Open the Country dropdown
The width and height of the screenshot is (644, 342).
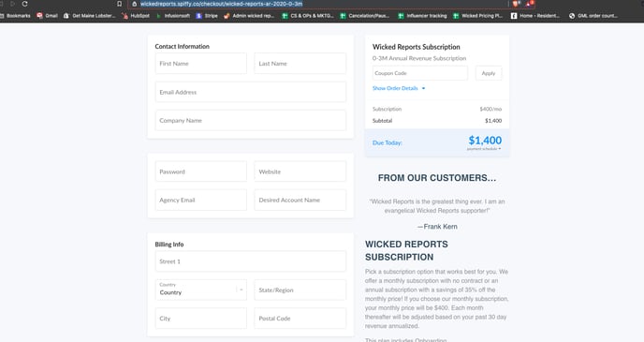pyautogui.click(x=201, y=290)
